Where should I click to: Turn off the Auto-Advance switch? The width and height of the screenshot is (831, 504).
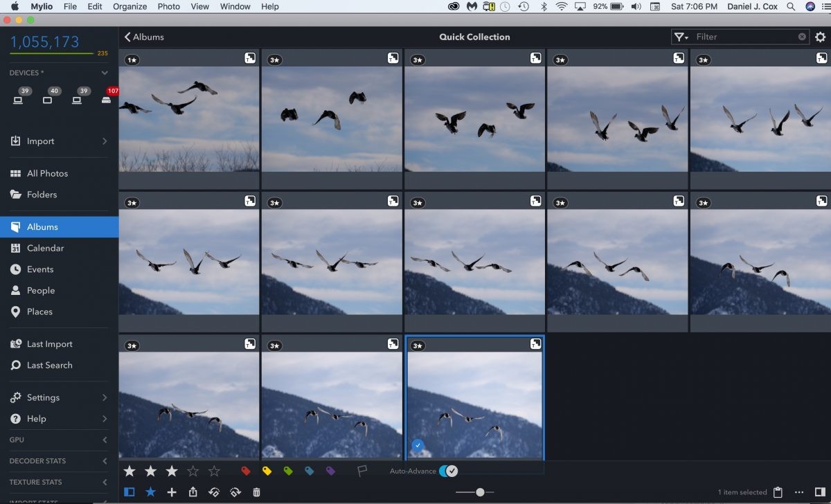[x=448, y=471]
